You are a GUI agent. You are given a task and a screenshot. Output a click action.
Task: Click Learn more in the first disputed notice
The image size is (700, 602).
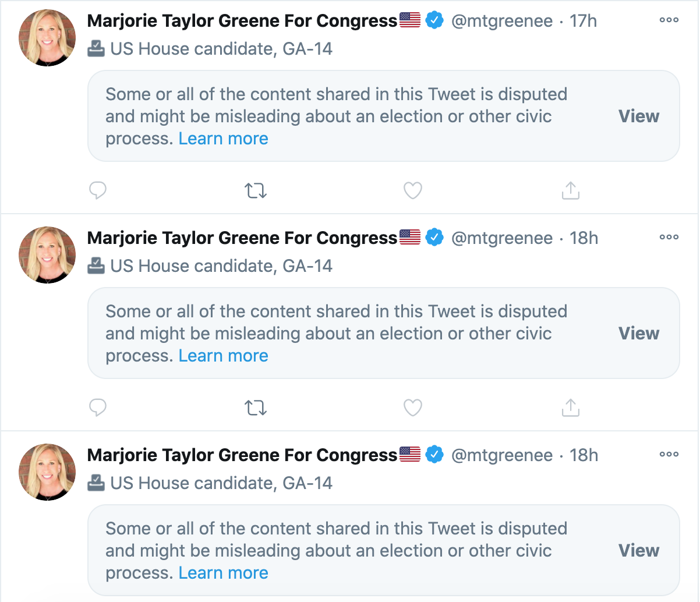pyautogui.click(x=224, y=139)
